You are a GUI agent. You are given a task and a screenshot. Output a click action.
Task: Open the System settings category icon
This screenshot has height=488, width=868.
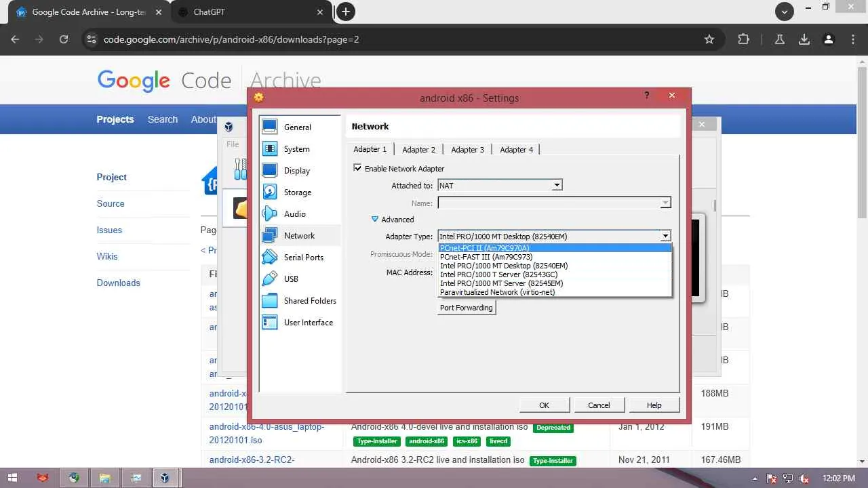pos(270,148)
